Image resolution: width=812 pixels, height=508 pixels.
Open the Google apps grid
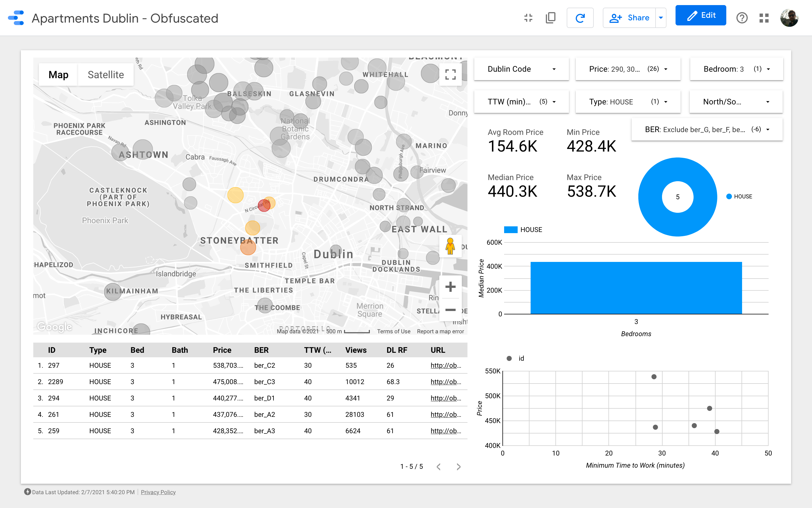tap(764, 18)
